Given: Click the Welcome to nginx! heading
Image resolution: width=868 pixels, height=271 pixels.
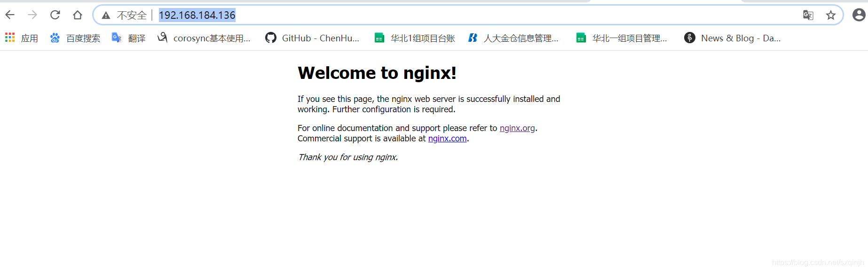Looking at the screenshot, I should point(377,73).
